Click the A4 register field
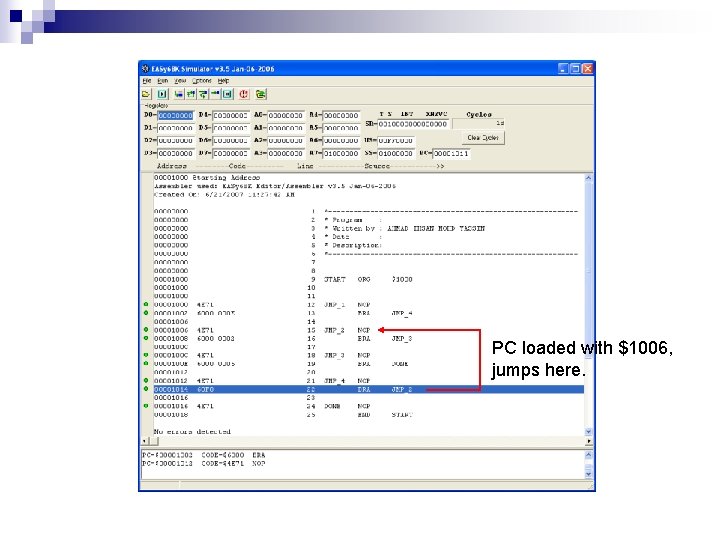720x540 pixels. pyautogui.click(x=341, y=116)
